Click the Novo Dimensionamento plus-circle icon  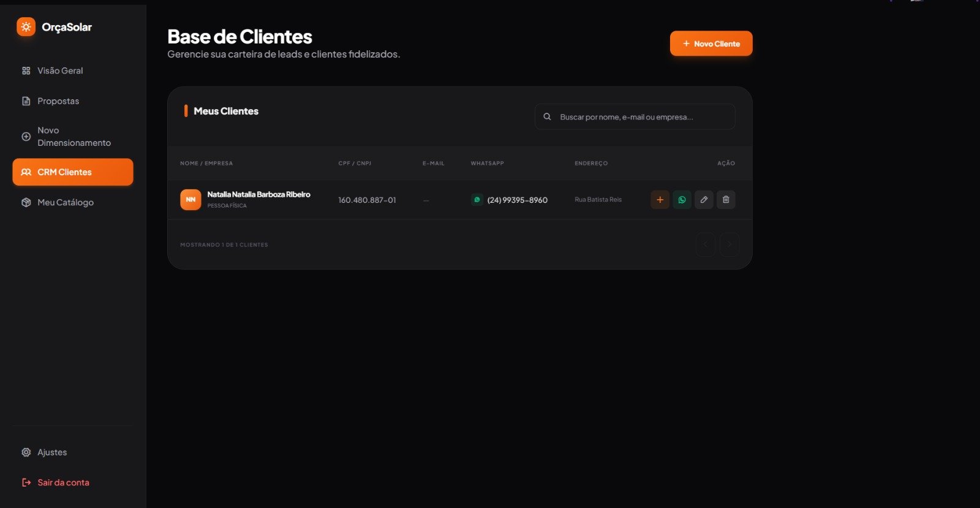(x=26, y=137)
